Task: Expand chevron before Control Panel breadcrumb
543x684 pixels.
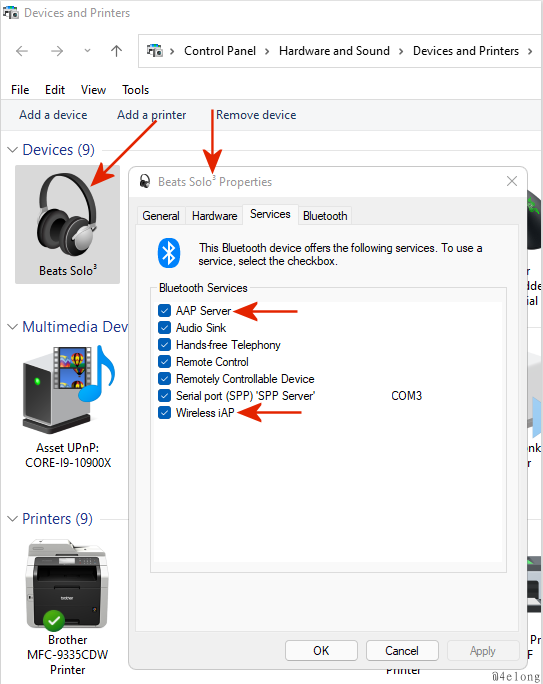Action: click(x=172, y=51)
